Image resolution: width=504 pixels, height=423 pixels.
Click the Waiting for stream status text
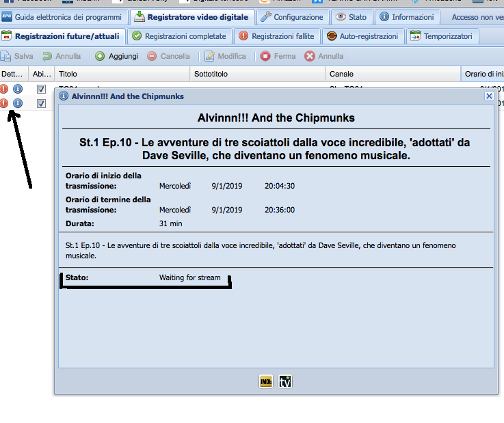pyautogui.click(x=189, y=277)
